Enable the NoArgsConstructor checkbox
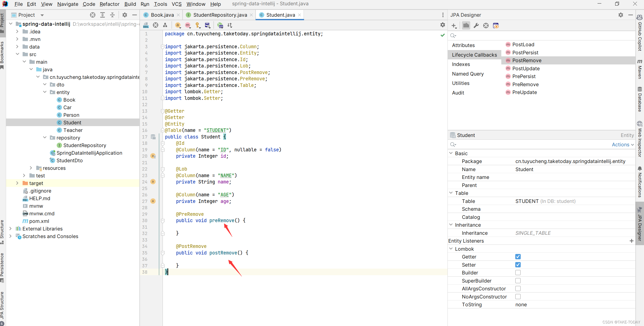The image size is (644, 326). tap(518, 297)
